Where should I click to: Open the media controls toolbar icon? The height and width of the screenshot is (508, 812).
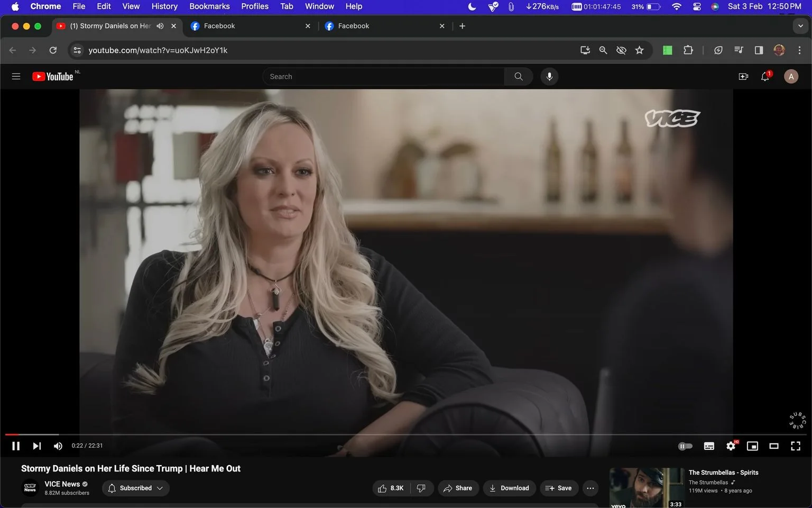click(739, 50)
